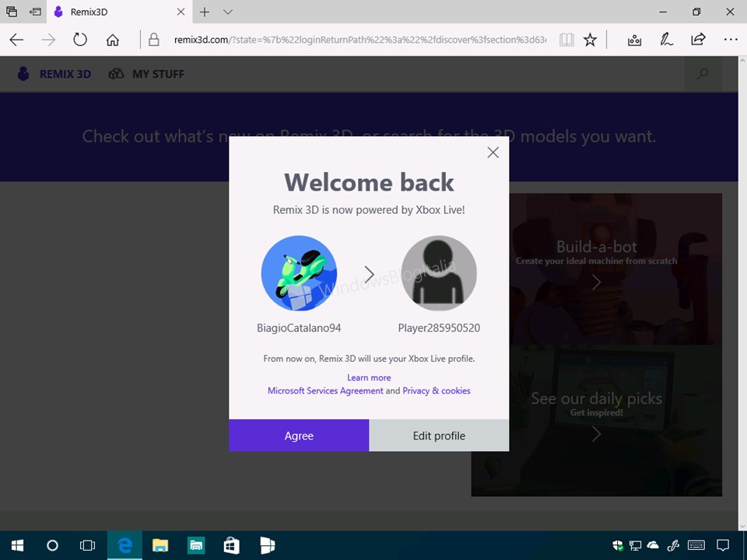Image resolution: width=747 pixels, height=560 pixels.
Task: Open the touch keyboard tray icon
Action: pyautogui.click(x=696, y=545)
